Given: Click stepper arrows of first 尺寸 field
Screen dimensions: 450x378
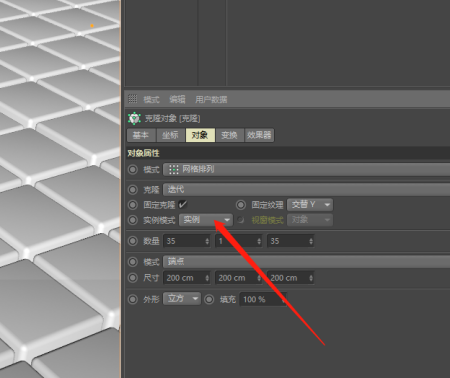Looking at the screenshot, I should [207, 277].
